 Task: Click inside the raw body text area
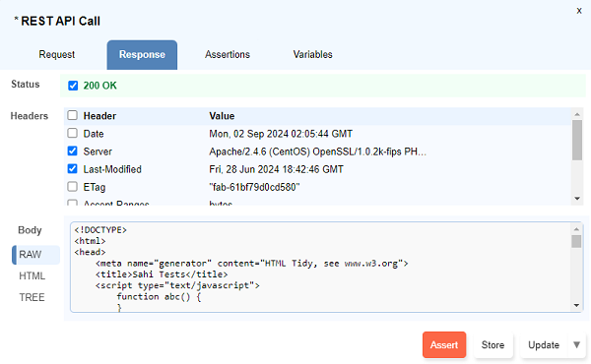321,268
